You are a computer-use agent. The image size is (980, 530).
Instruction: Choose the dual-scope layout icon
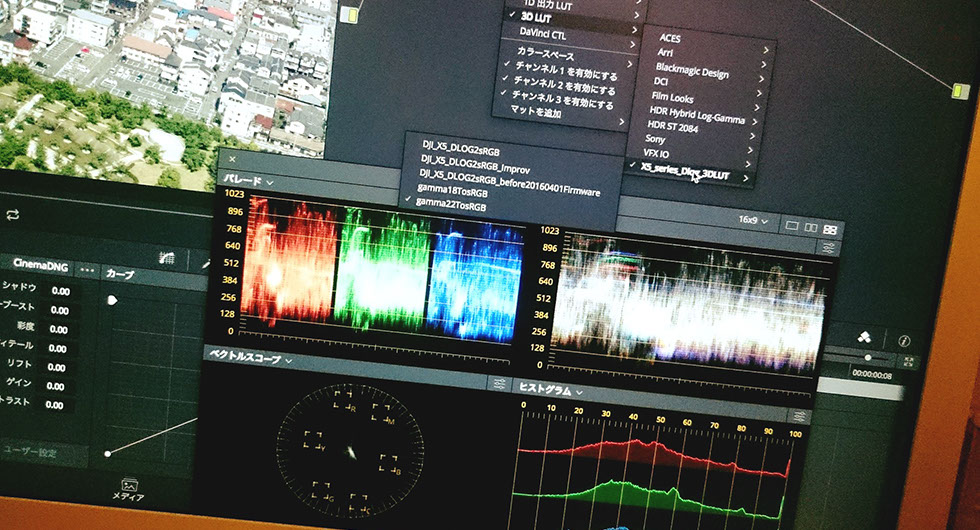(x=811, y=228)
